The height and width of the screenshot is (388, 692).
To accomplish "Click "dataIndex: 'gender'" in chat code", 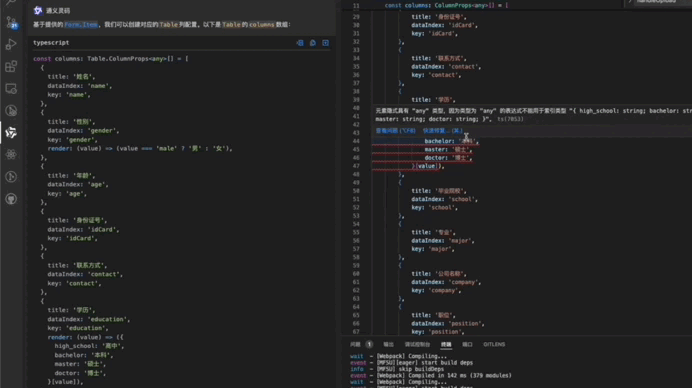I will pos(83,131).
